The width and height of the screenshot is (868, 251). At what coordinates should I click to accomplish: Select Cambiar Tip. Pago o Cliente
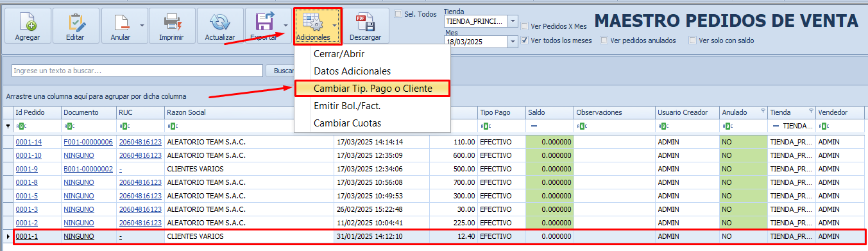pos(373,88)
